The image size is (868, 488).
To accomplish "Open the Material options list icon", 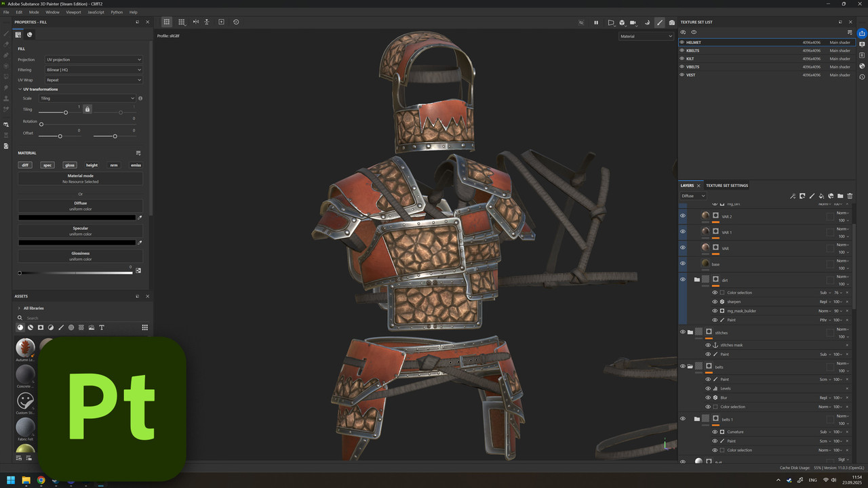I will (138, 153).
